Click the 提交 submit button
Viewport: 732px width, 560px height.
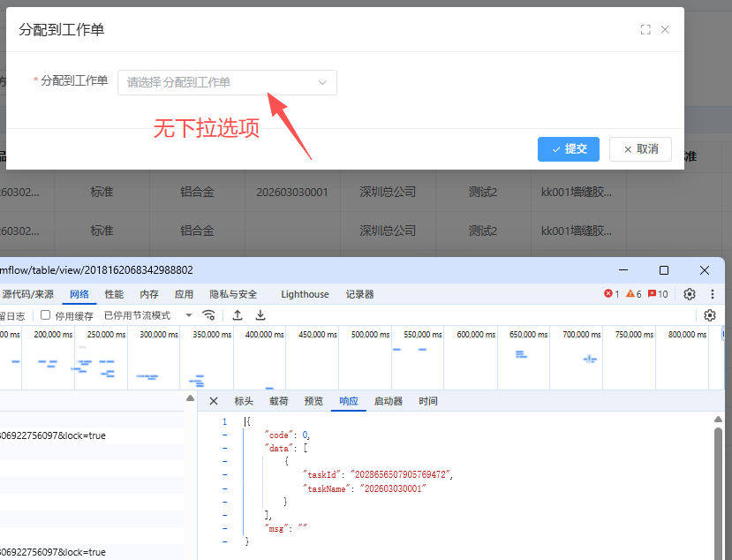[x=568, y=149]
